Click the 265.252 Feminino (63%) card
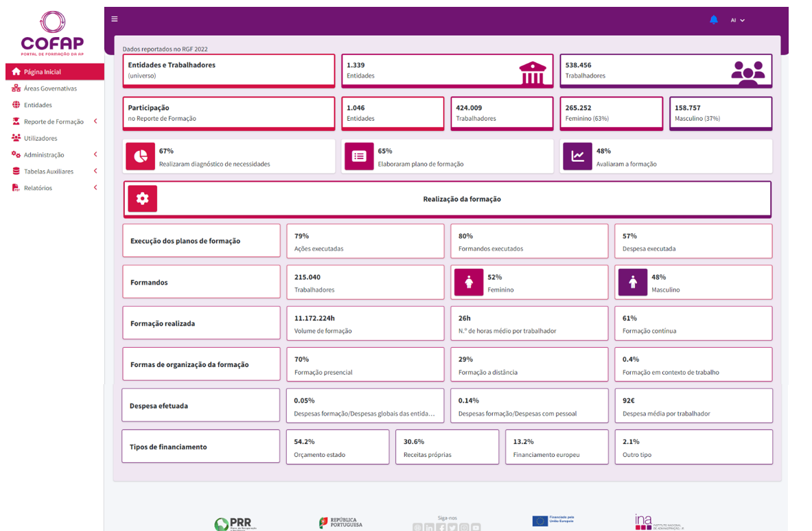This screenshot has height=531, width=812. coord(611,113)
